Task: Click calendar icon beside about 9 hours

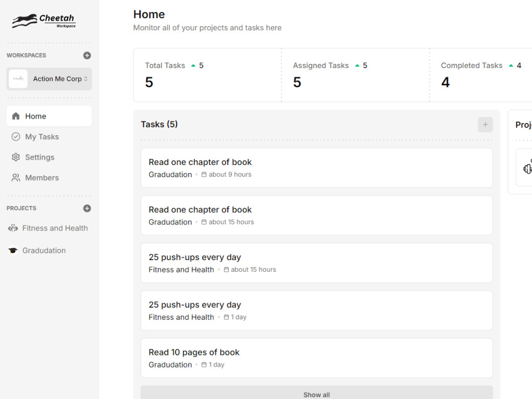Action: pos(204,174)
